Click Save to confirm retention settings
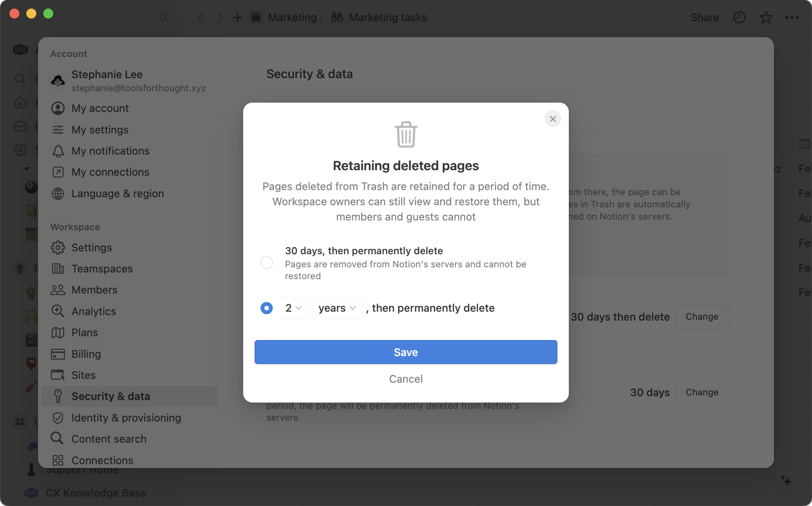812x506 pixels. (x=406, y=352)
